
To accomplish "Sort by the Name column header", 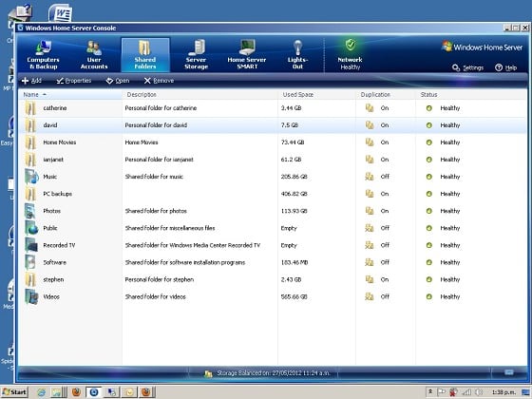I will [x=70, y=95].
